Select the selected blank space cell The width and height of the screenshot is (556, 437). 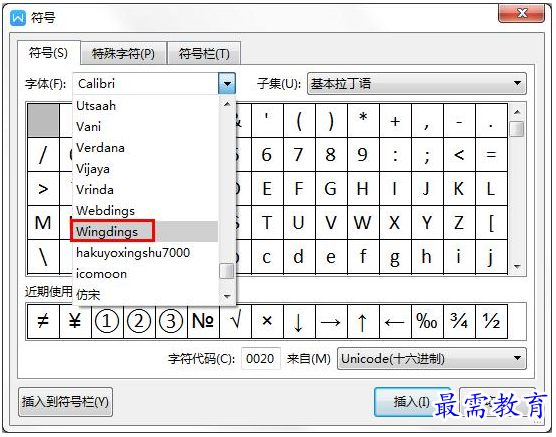(x=43, y=121)
